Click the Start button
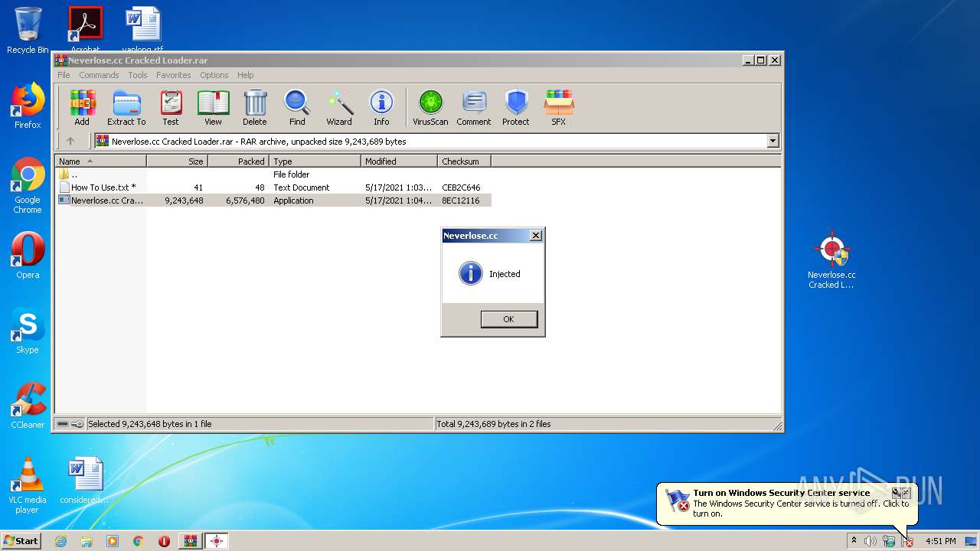 pyautogui.click(x=21, y=540)
